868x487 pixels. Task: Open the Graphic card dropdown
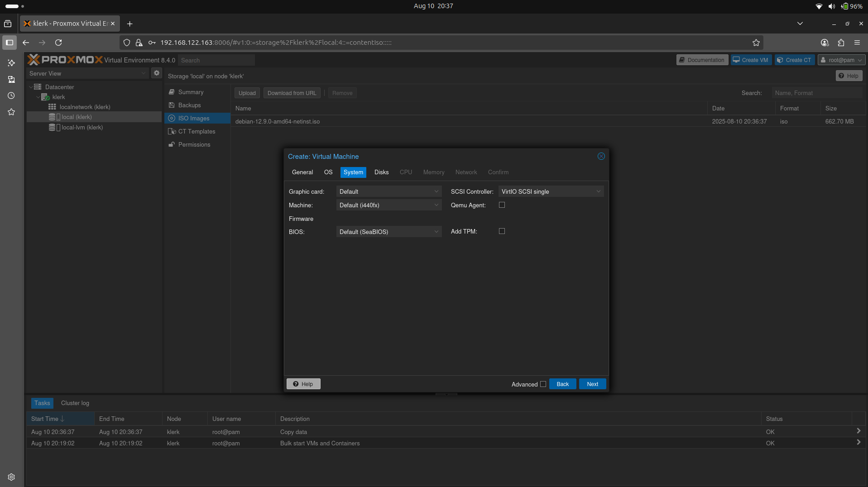point(388,191)
